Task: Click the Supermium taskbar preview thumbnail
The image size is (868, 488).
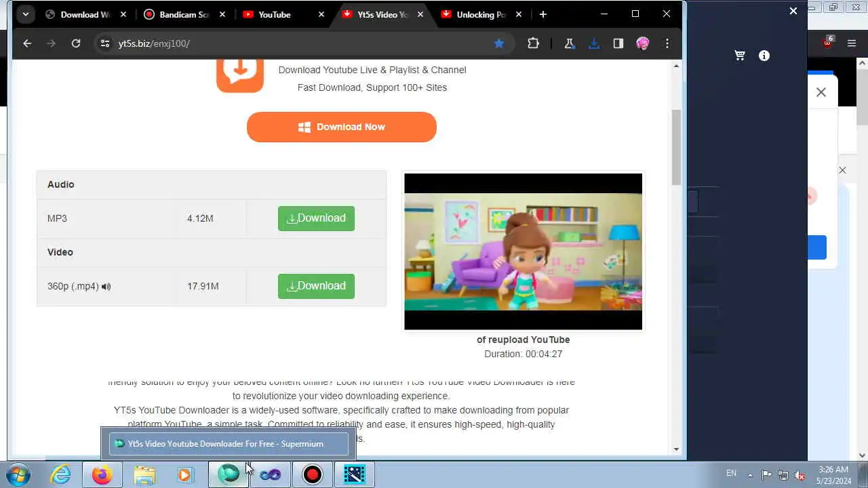Action: [229, 443]
